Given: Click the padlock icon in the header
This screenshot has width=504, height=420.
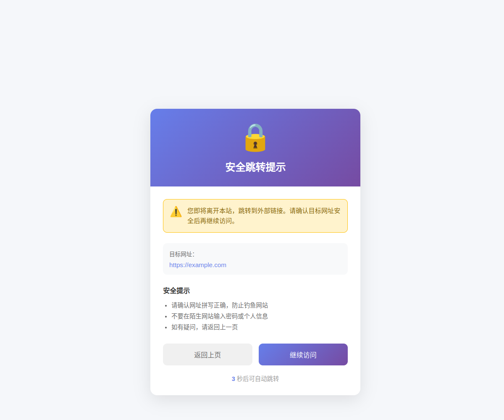Looking at the screenshot, I should [x=255, y=137].
